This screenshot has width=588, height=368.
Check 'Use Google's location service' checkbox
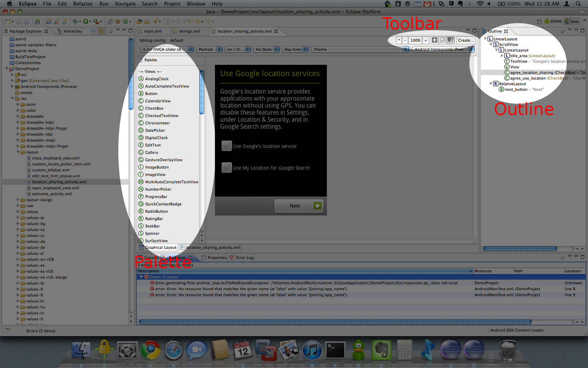click(227, 146)
